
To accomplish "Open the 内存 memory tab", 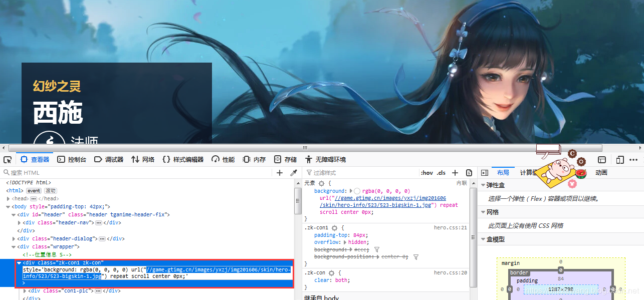I will 254,160.
